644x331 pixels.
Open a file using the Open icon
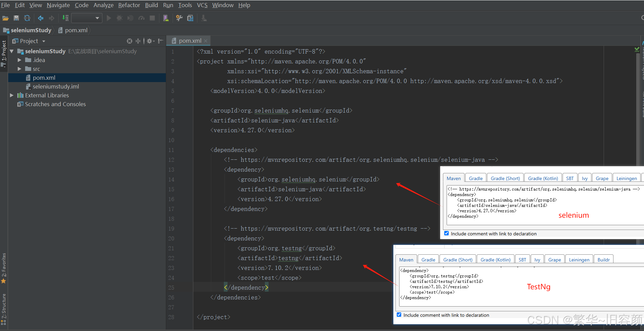pos(6,18)
